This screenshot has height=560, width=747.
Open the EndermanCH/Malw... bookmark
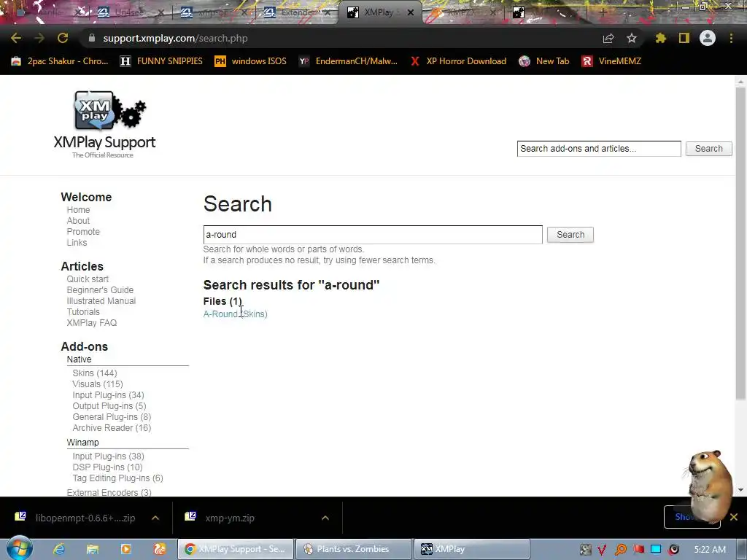tap(348, 61)
